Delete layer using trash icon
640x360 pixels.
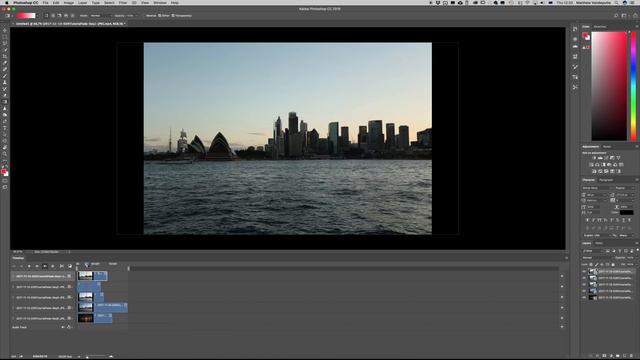pos(631,356)
